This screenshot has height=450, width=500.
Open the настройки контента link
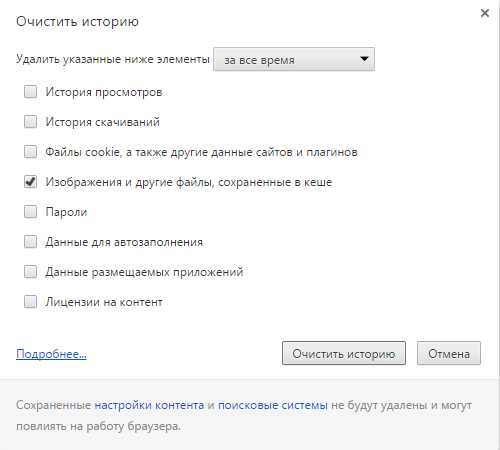(x=149, y=405)
